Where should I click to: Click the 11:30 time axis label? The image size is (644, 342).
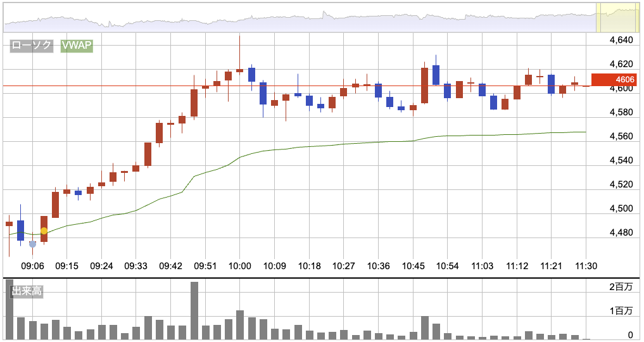click(x=585, y=265)
